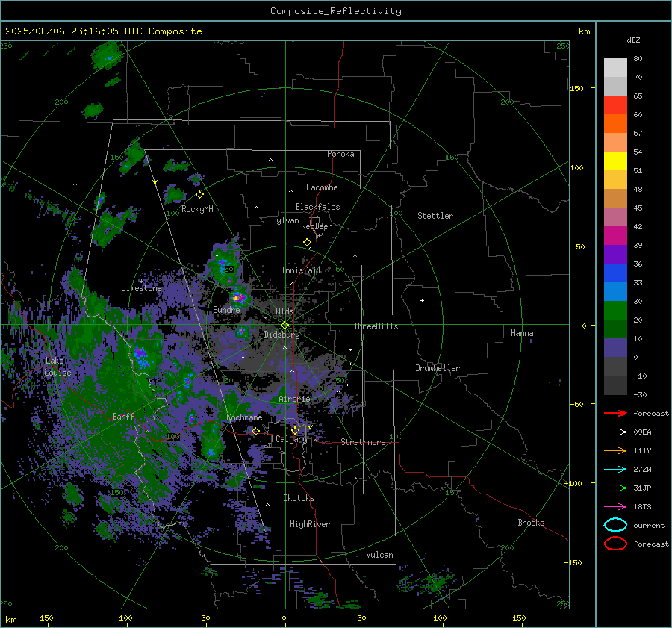Click the RedDeer city label
The image size is (672, 628).
tap(317, 226)
